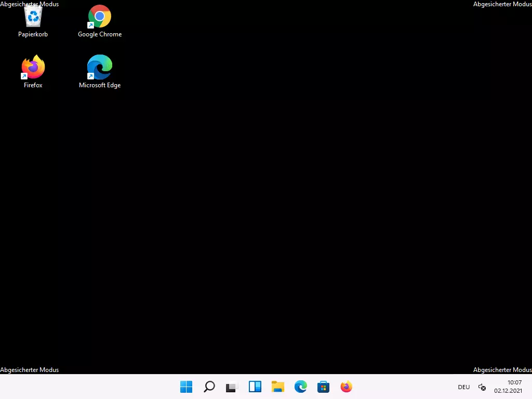Open Search from the taskbar magnifier
532x399 pixels.
tap(209, 387)
